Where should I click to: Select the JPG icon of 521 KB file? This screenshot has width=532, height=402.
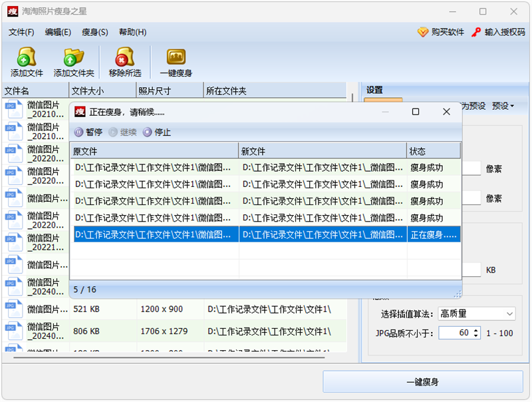[14, 309]
